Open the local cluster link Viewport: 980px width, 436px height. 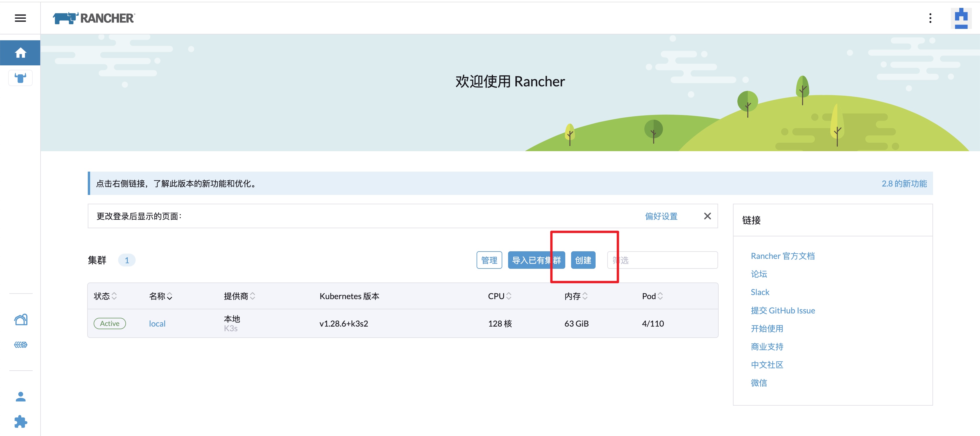(x=157, y=324)
